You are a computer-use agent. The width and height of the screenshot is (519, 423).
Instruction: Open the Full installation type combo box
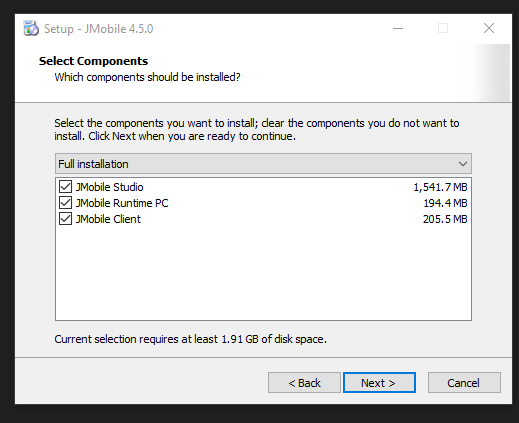tap(263, 164)
